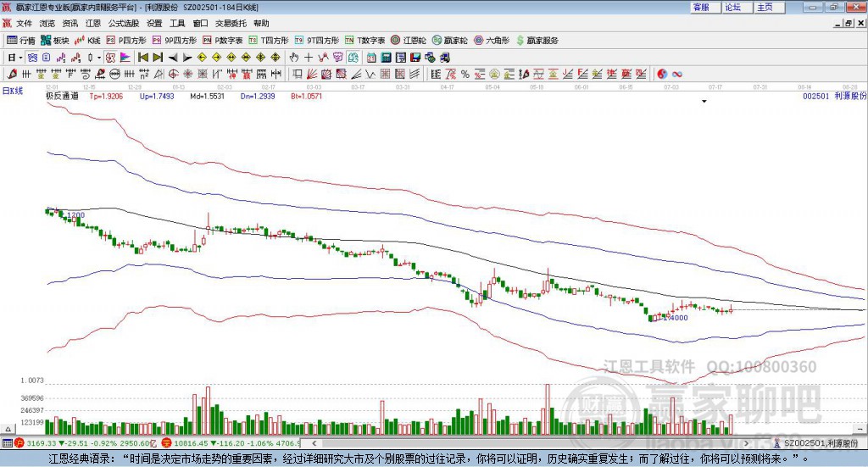The image size is (868, 467).
Task: Open the P四方形 square tool
Action: coord(126,41)
